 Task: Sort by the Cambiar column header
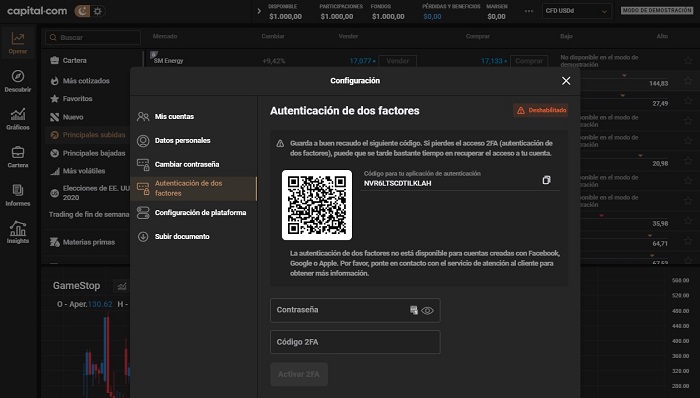point(273,36)
